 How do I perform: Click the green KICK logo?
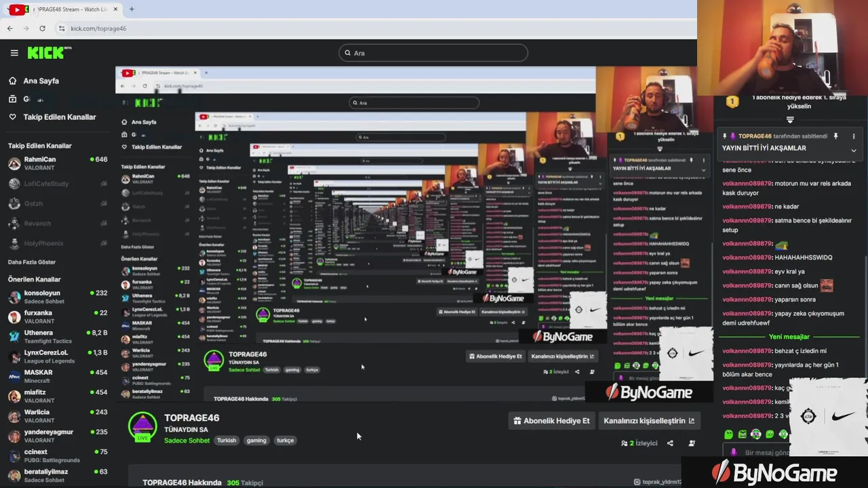[x=49, y=53]
